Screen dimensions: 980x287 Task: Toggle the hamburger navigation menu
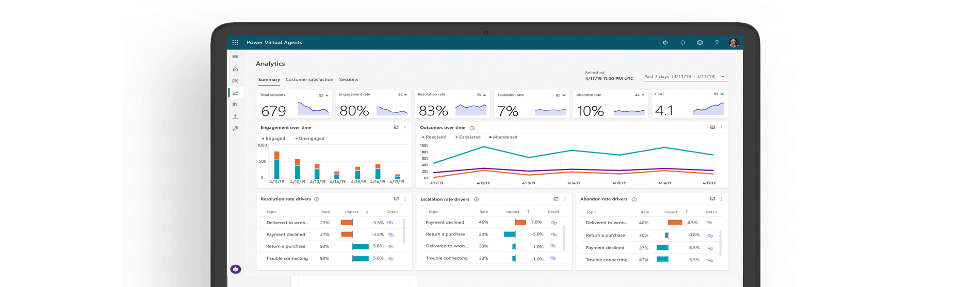(235, 57)
